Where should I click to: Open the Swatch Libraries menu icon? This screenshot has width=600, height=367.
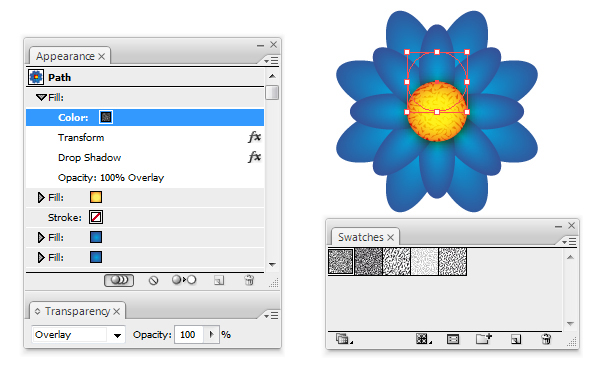(x=344, y=339)
